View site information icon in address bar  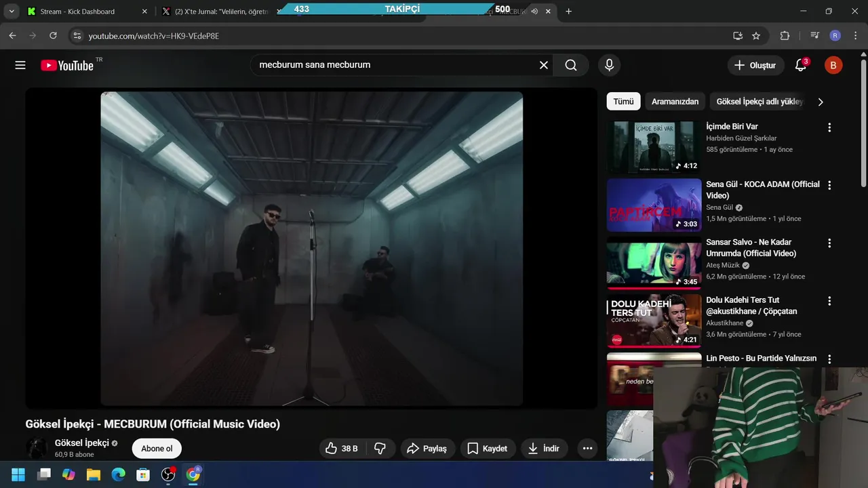coord(77,35)
